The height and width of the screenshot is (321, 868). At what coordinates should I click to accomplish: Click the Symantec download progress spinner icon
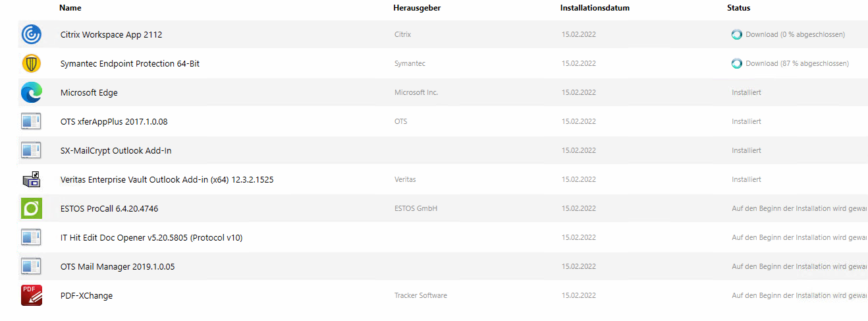(737, 63)
